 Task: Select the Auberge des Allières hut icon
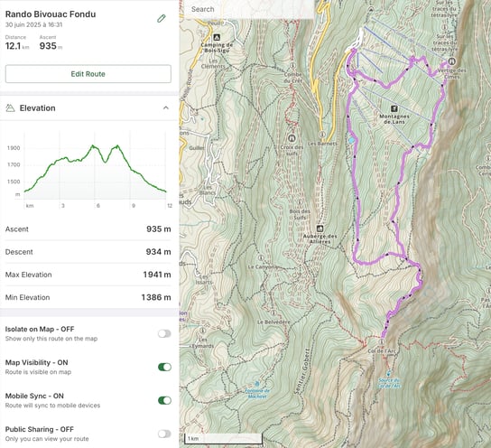(320, 229)
